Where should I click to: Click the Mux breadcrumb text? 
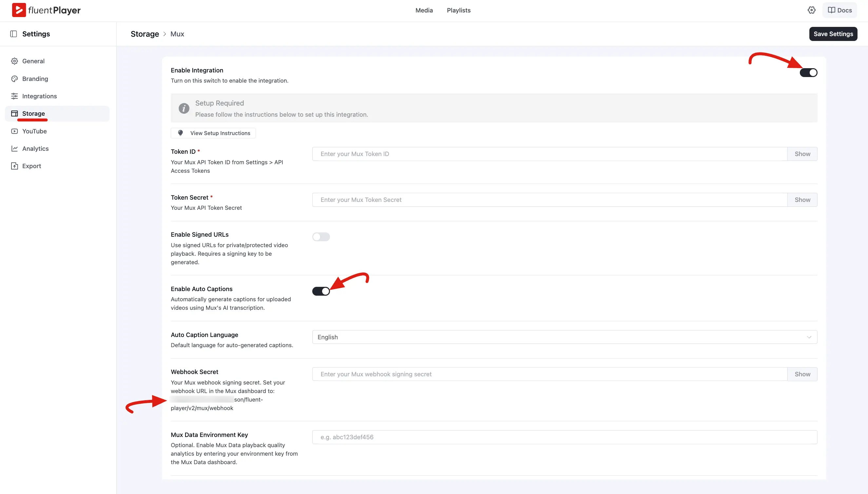pos(177,34)
